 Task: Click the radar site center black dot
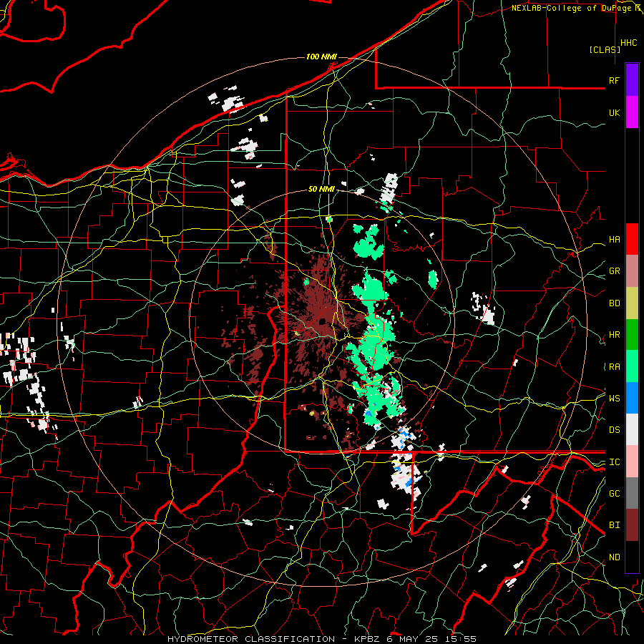[323, 321]
